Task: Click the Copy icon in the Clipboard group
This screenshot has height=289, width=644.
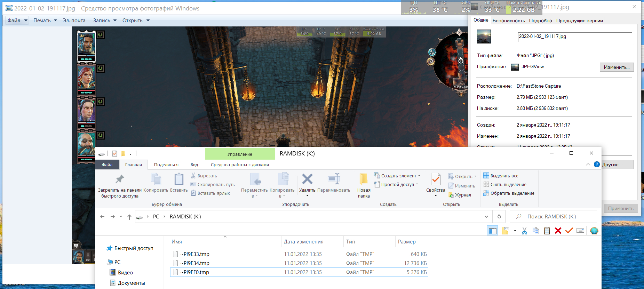Action: tap(156, 179)
